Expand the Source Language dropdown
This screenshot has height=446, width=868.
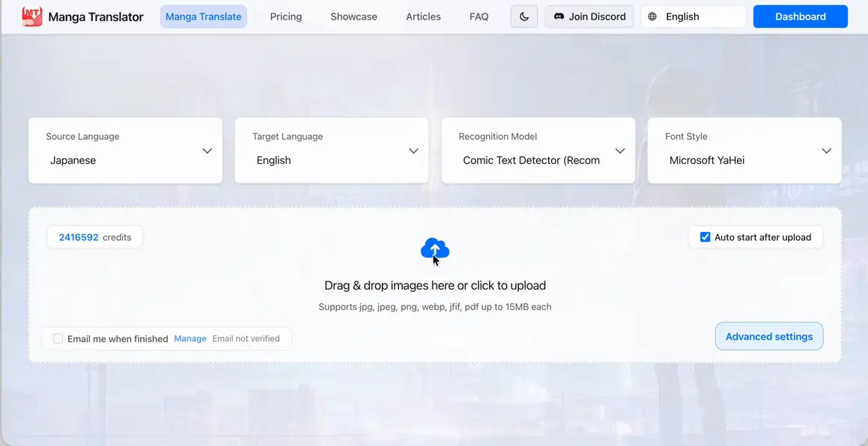tap(126, 150)
